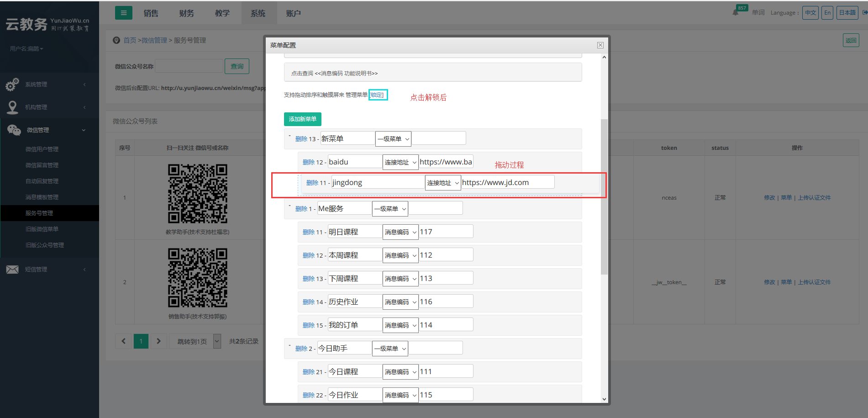Screen dimensions: 868x418
Task: Open type dropdown for baidu row
Action: (x=400, y=162)
